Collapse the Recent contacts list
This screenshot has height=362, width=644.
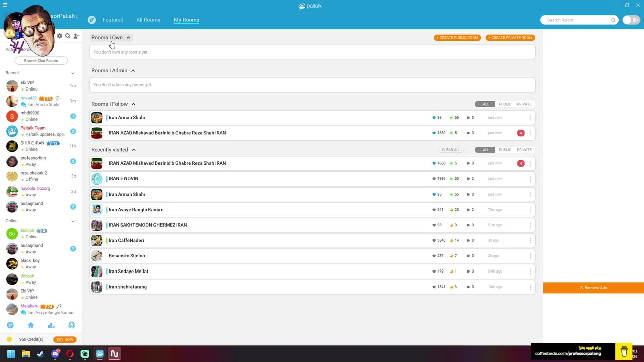pos(73,73)
